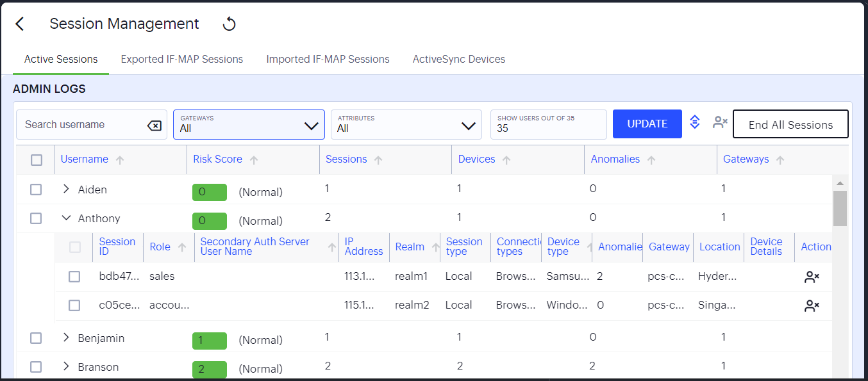
Task: Click Branson's risk score badge showing 2
Action: click(x=209, y=369)
